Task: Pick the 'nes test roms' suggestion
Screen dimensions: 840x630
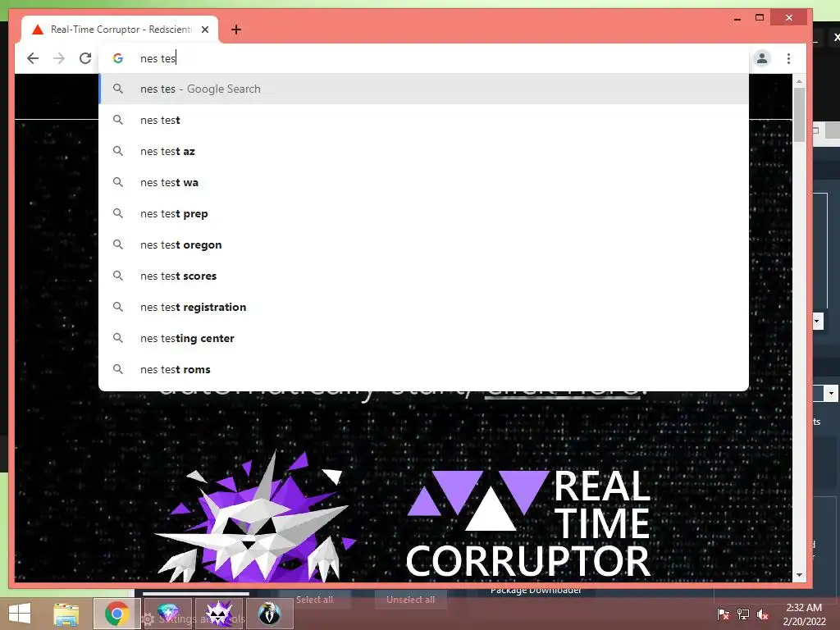Action: [x=424, y=369]
